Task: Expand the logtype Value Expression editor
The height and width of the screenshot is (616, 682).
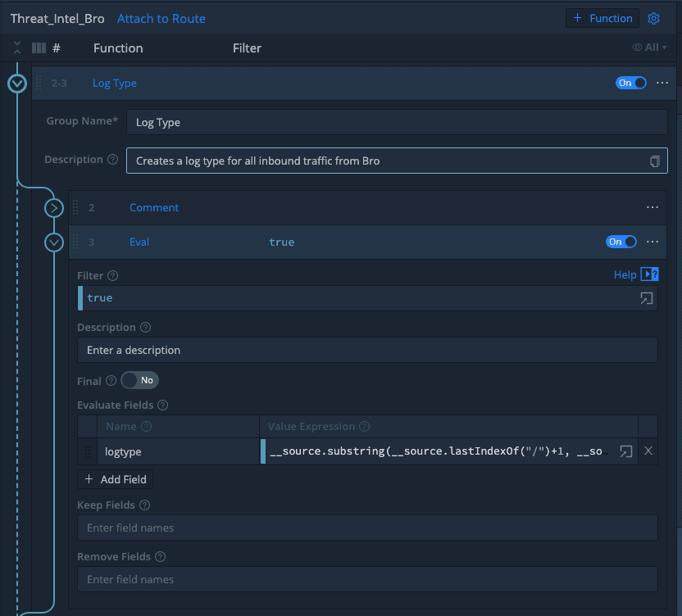Action: pyautogui.click(x=625, y=451)
